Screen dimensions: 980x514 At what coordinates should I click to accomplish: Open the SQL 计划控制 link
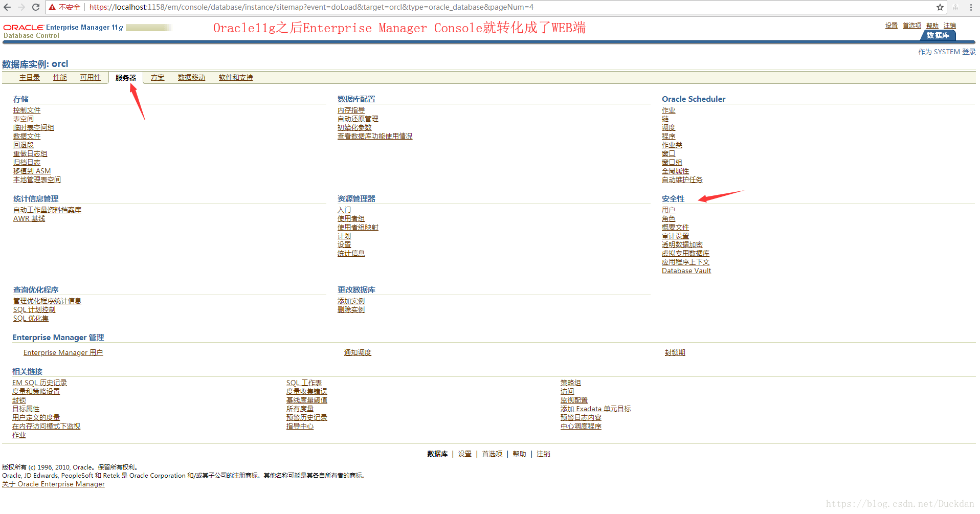click(x=34, y=310)
